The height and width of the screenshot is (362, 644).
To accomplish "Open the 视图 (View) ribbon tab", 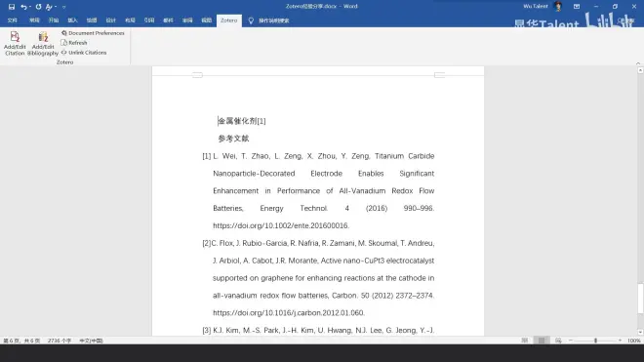I will (206, 20).
